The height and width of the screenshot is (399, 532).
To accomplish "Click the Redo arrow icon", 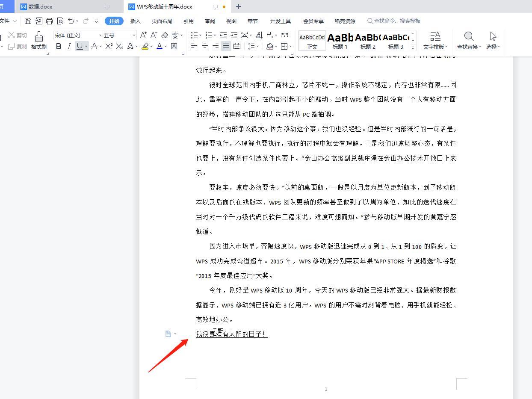I will pyautogui.click(x=86, y=21).
